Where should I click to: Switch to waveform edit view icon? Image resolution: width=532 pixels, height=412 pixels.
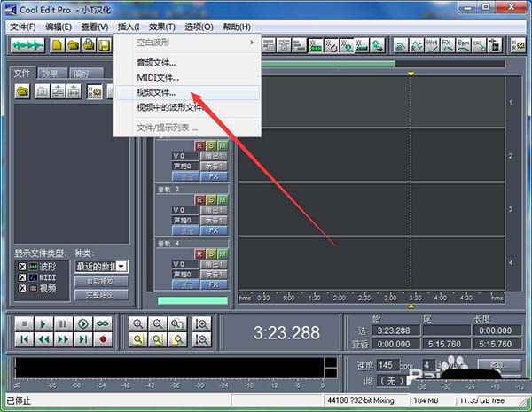point(27,45)
